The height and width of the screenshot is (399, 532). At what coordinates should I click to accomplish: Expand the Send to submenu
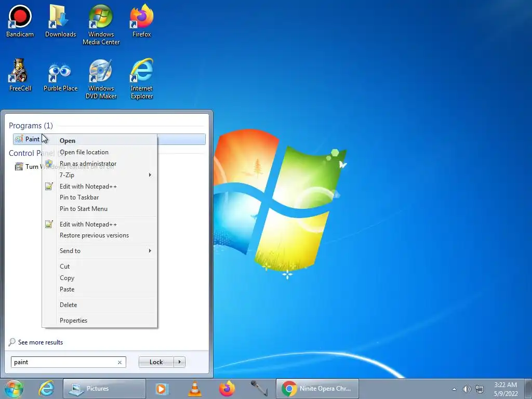pos(100,251)
